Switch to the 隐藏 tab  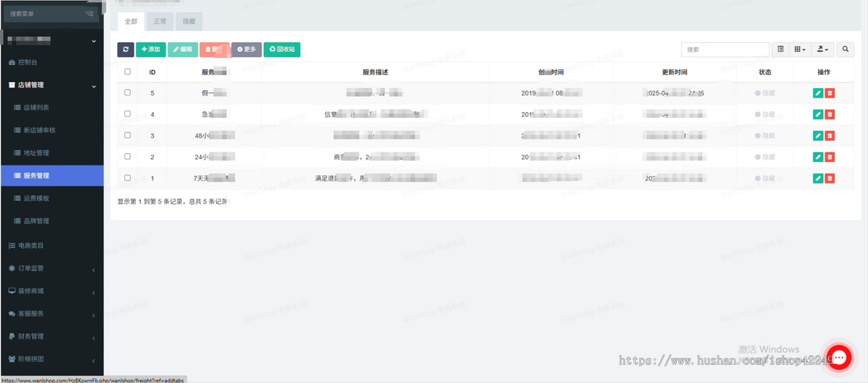click(x=188, y=22)
